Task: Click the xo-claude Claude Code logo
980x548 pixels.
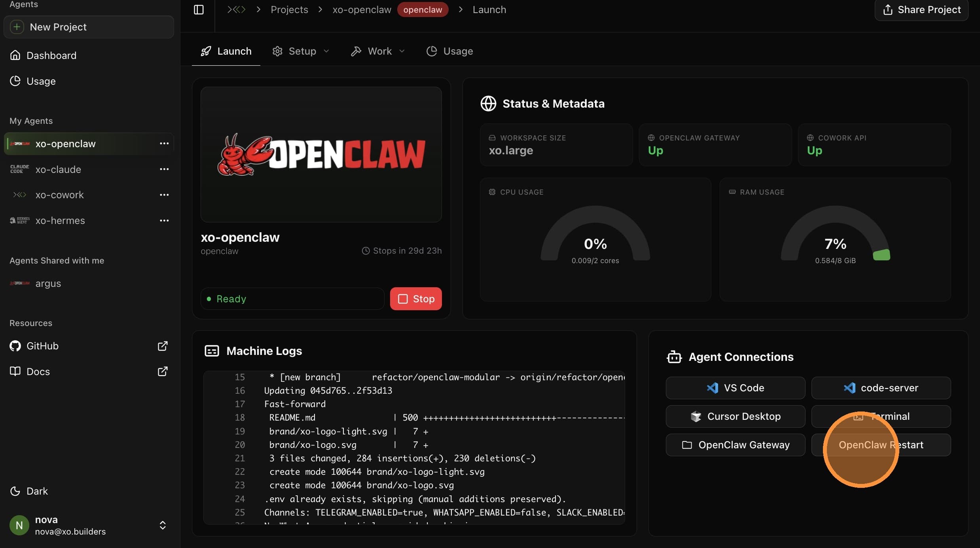Action: [x=19, y=169]
